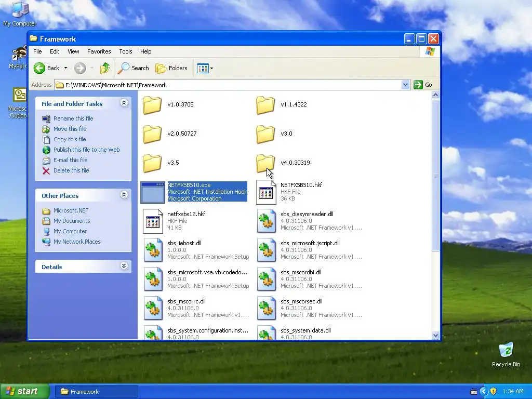
Task: Open the Views toolbar button
Action: click(203, 68)
